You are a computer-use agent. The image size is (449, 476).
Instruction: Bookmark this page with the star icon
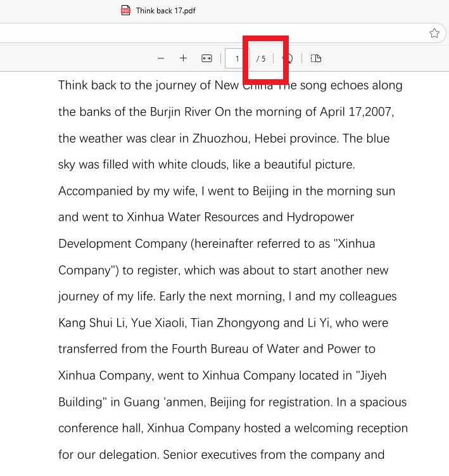pyautogui.click(x=434, y=33)
